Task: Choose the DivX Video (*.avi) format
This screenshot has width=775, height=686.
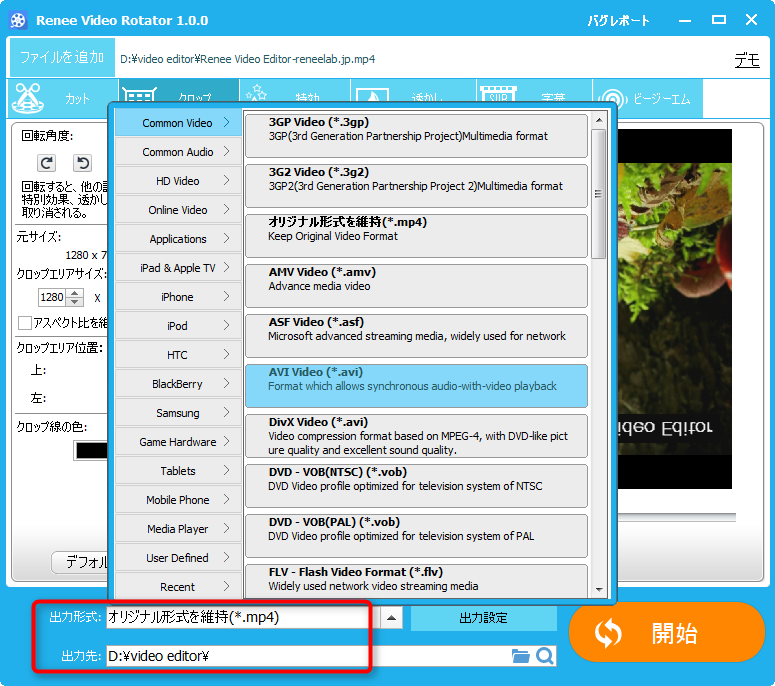Action: [x=416, y=435]
